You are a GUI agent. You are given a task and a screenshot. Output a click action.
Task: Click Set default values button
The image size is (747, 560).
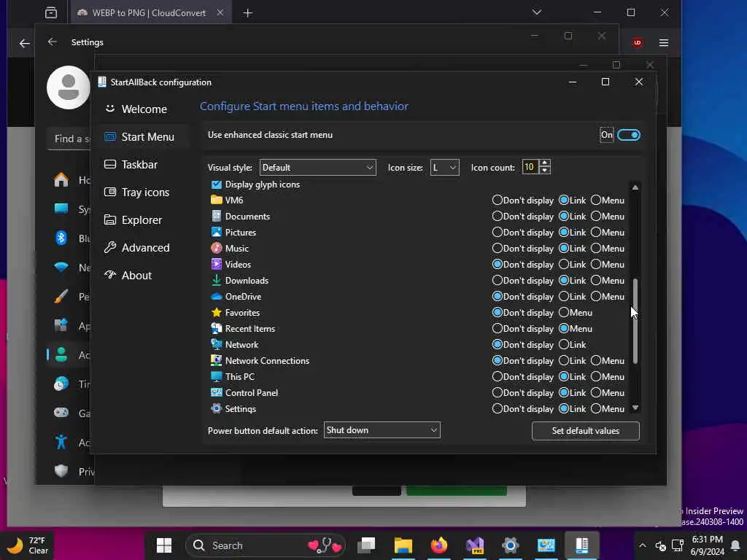[x=586, y=430]
